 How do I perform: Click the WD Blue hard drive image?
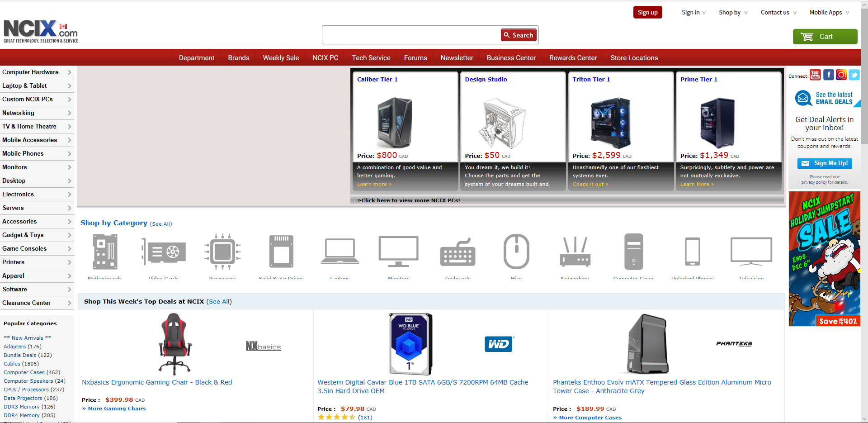pos(410,344)
